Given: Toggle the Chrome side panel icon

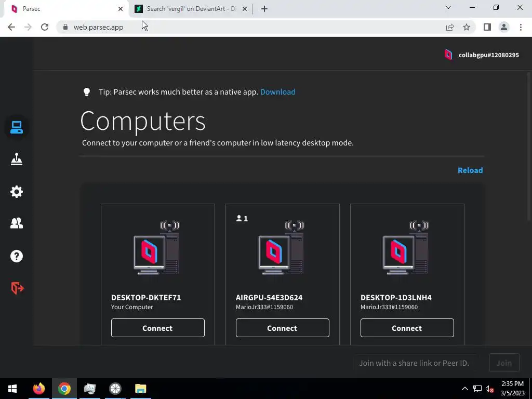Looking at the screenshot, I should coord(487,27).
